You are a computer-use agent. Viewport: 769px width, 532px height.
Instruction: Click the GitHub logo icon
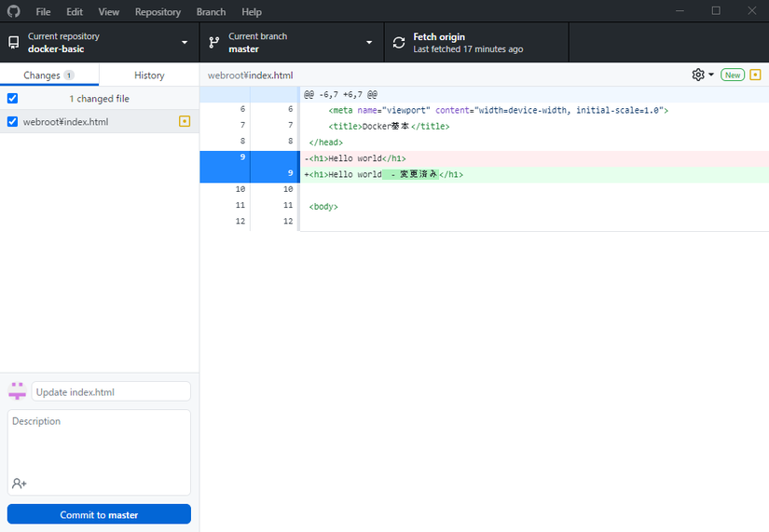coord(13,12)
